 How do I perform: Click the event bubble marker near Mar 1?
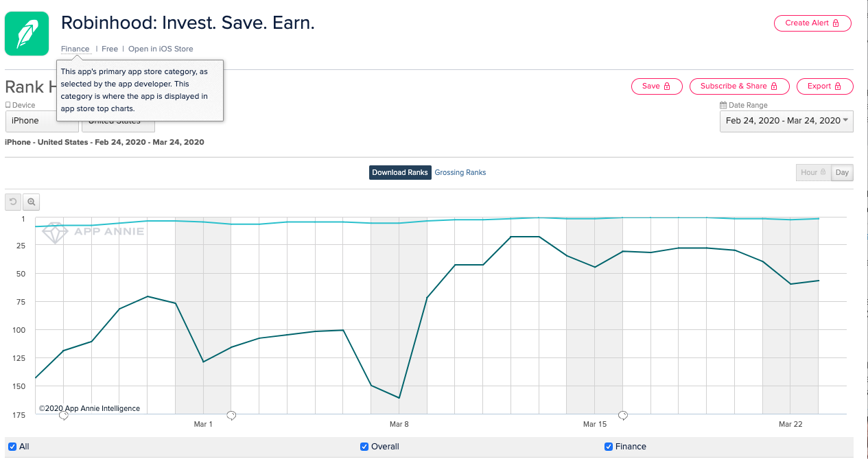(x=231, y=415)
